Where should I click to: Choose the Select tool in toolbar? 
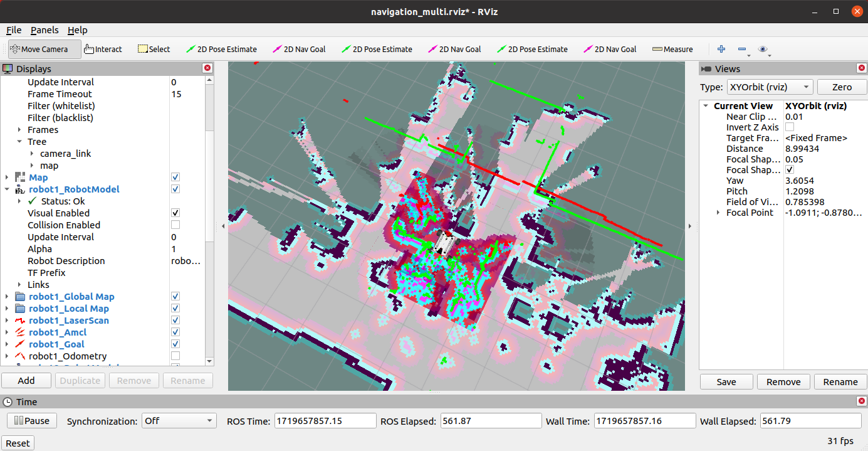[154, 49]
